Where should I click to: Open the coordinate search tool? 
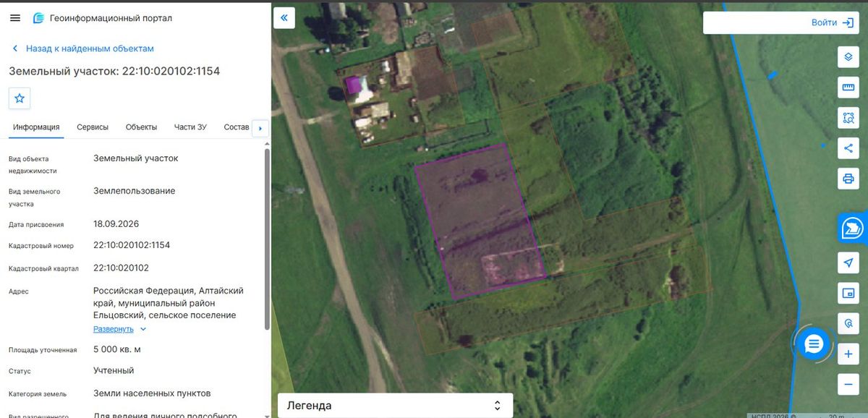[x=848, y=323]
